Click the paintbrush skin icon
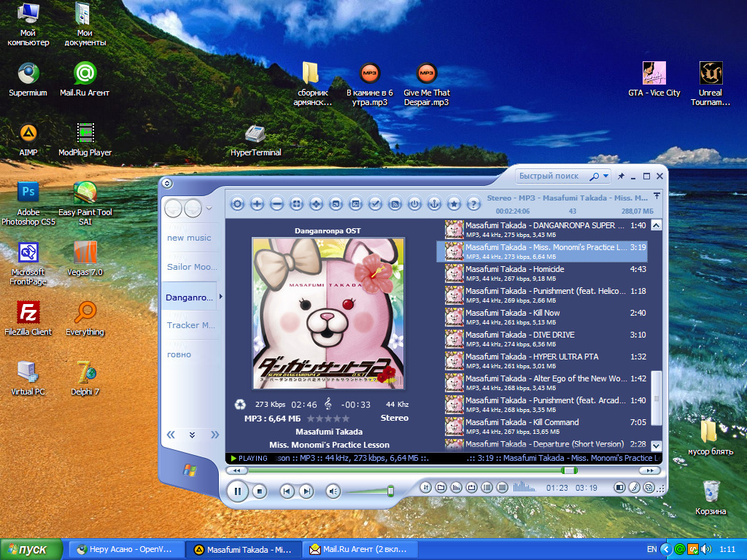Image resolution: width=747 pixels, height=560 pixels. tap(634, 487)
